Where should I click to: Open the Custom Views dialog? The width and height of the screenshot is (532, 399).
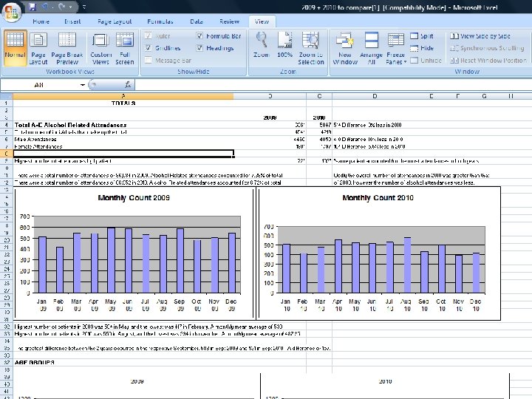[x=101, y=48]
